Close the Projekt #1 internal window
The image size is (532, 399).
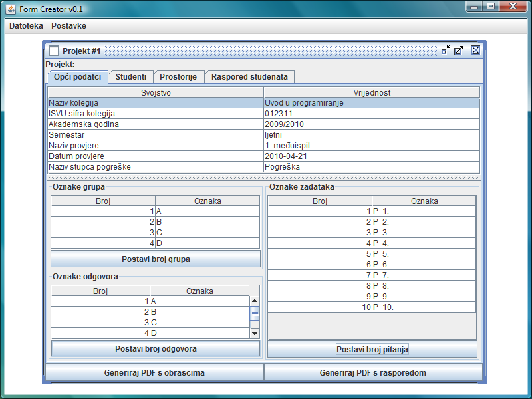(x=475, y=50)
